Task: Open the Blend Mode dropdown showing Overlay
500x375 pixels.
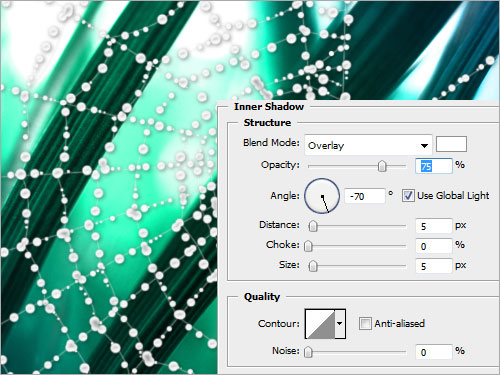Action: point(368,145)
